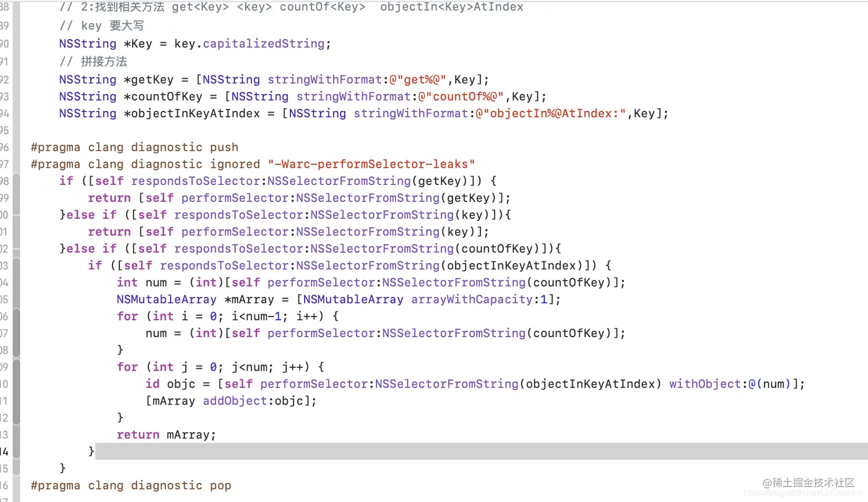This screenshot has width=868, height=502.
Task: Click the string literal @"countOf%@"
Action: 461,96
